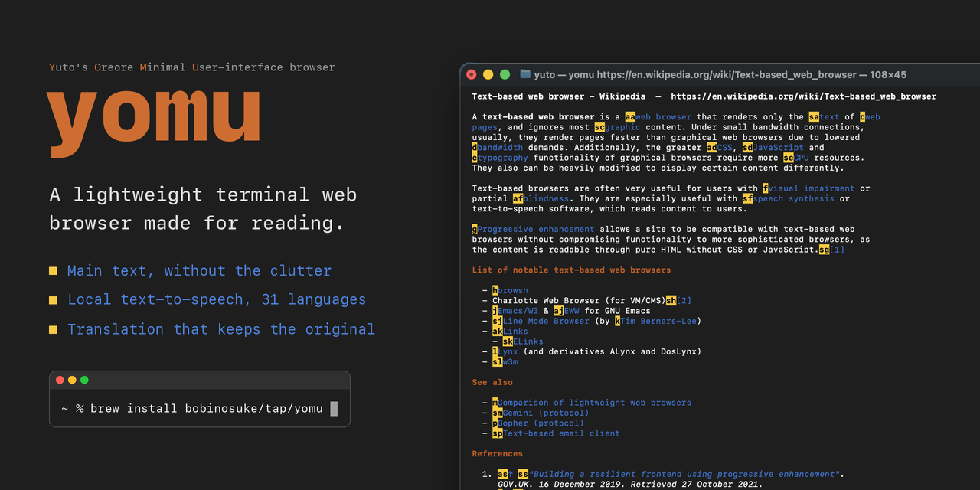Click the red dot in brew install window
The height and width of the screenshot is (490, 980).
(x=60, y=380)
